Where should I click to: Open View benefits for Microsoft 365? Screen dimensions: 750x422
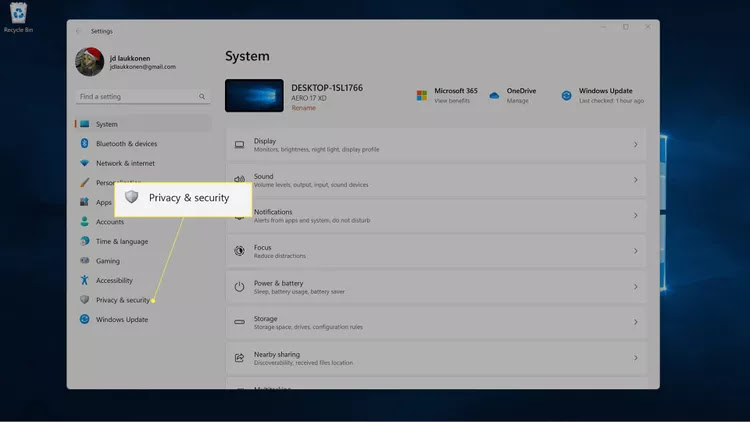[x=452, y=101]
